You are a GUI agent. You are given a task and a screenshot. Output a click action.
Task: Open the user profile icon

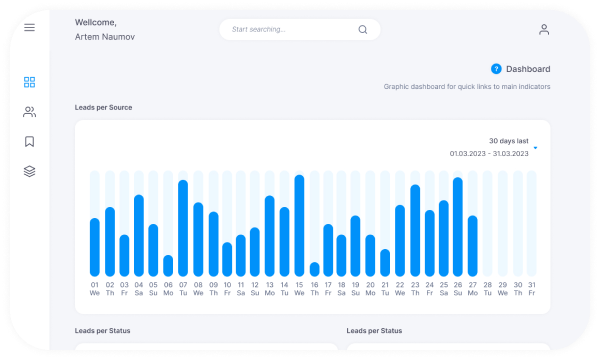(x=544, y=29)
